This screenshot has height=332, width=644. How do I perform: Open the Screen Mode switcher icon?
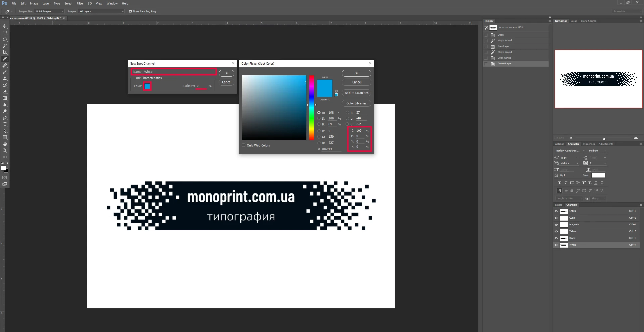tap(5, 184)
